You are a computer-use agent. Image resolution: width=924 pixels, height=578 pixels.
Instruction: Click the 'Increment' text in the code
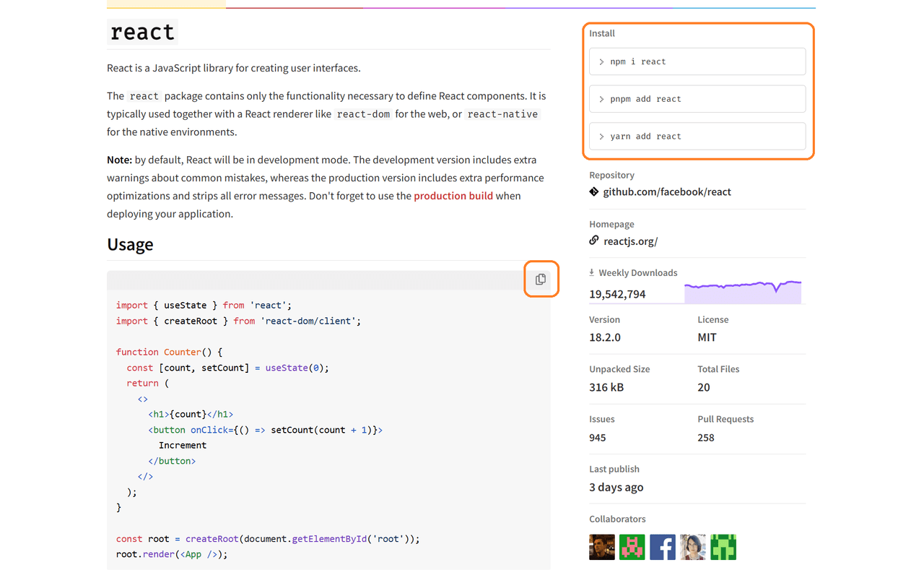pos(183,445)
